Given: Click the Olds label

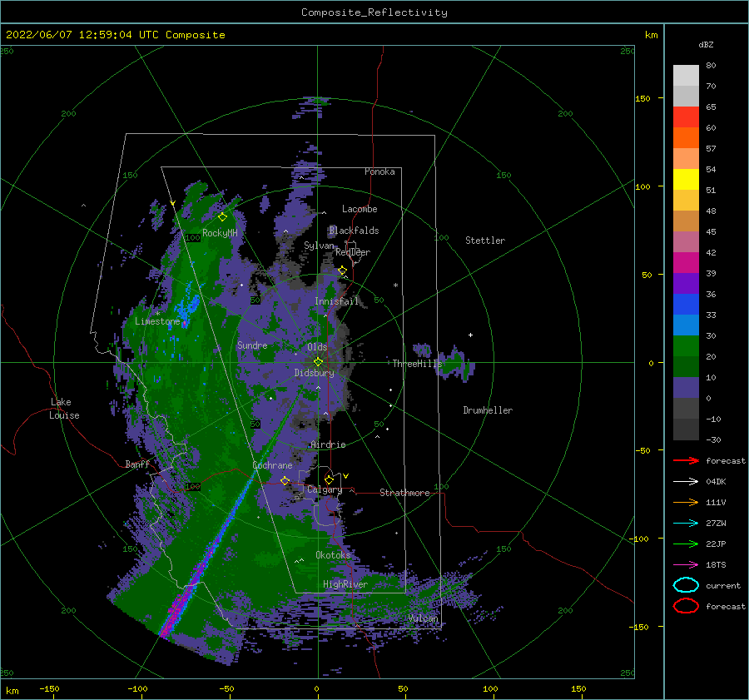Looking at the screenshot, I should [317, 346].
